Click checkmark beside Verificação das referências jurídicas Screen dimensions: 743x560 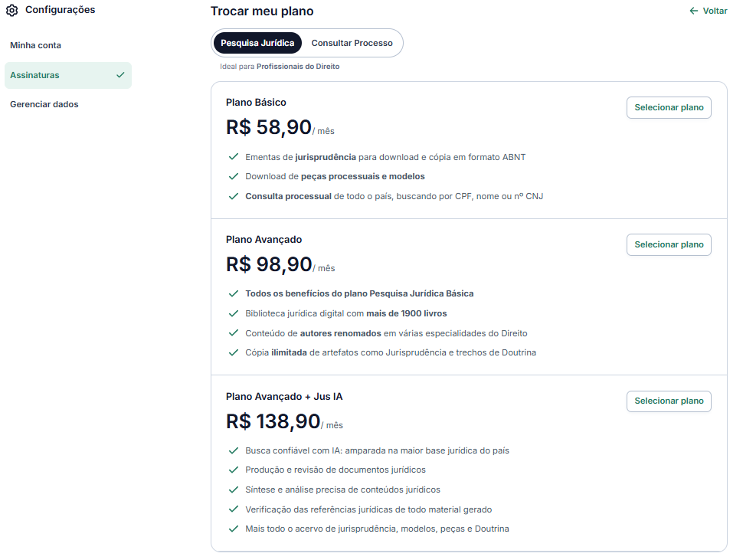pyautogui.click(x=234, y=509)
